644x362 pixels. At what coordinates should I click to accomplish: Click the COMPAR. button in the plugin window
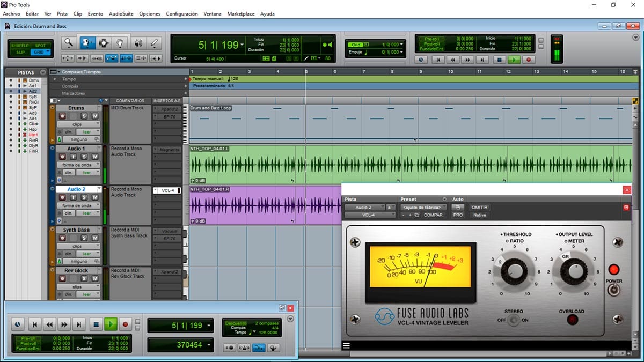tap(434, 215)
